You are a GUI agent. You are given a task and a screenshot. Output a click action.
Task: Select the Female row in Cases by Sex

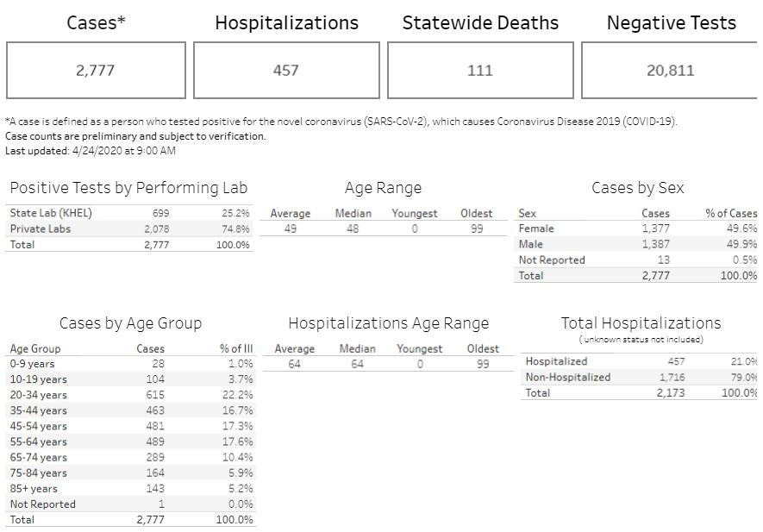click(x=536, y=228)
